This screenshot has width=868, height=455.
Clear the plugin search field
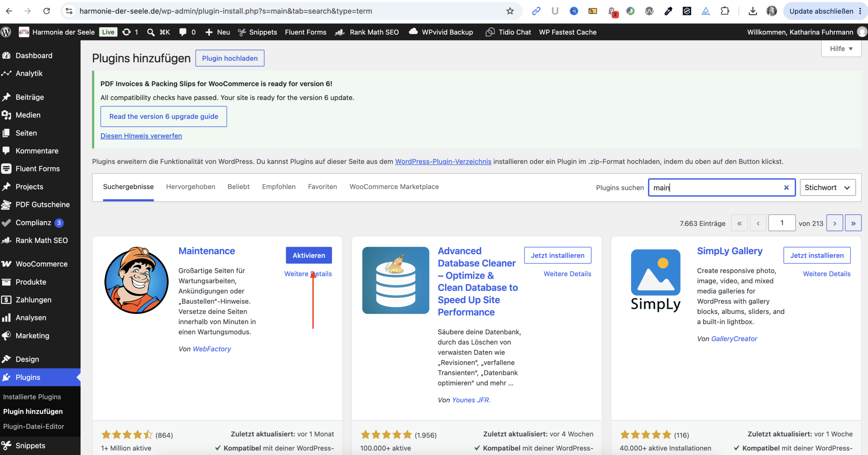(x=786, y=188)
